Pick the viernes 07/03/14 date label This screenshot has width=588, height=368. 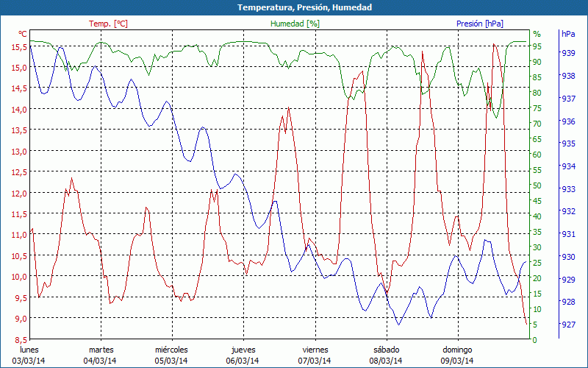(x=315, y=355)
